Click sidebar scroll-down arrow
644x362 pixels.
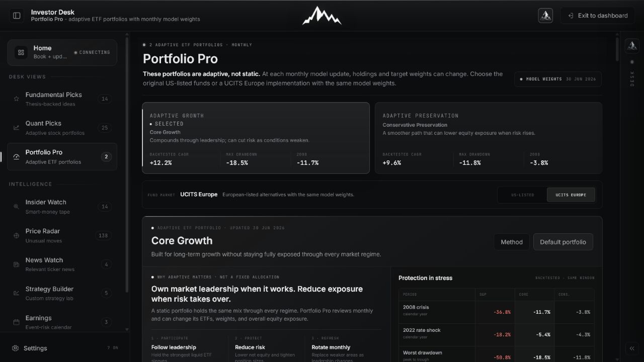pos(127,330)
